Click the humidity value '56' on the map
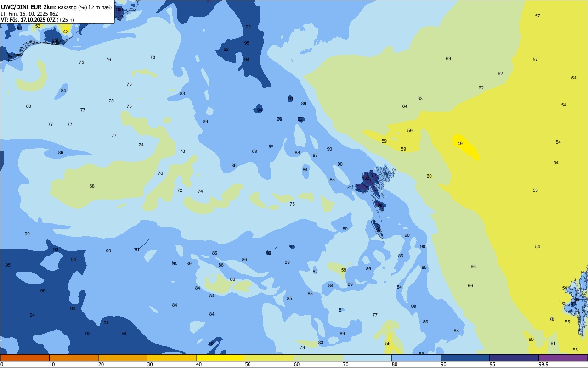This screenshot has width=588, height=368. click(388, 344)
